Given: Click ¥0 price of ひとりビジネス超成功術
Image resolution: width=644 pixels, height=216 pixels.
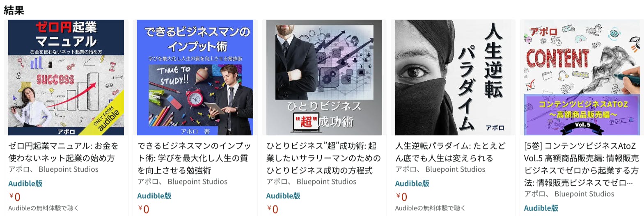Looking at the screenshot, I should pos(273,209).
